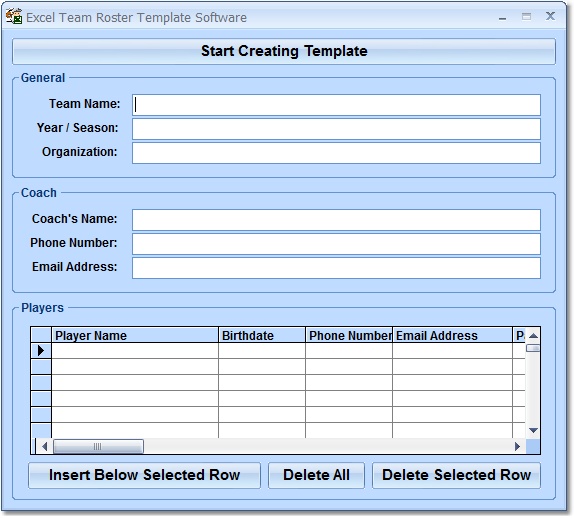Screen dimensions: 574x518
Task: Minimize the Excel Team Roster window
Action: (x=503, y=17)
